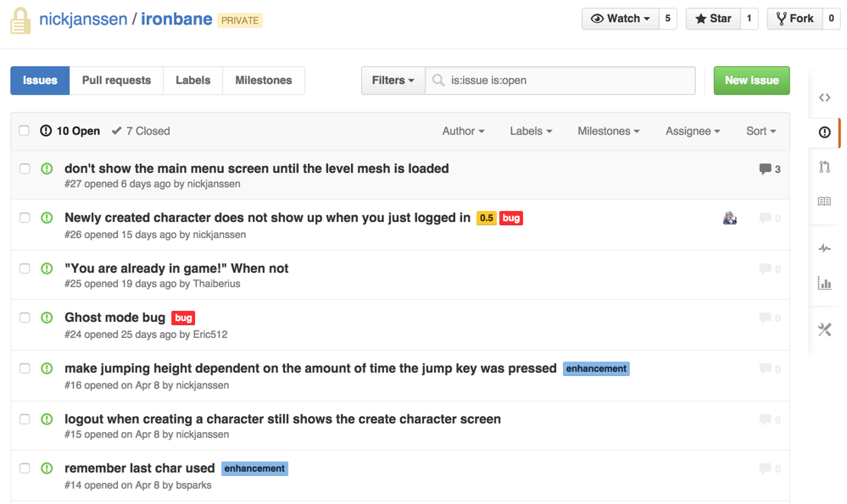
Task: Select checkbox for issue #27
Action: point(25,169)
